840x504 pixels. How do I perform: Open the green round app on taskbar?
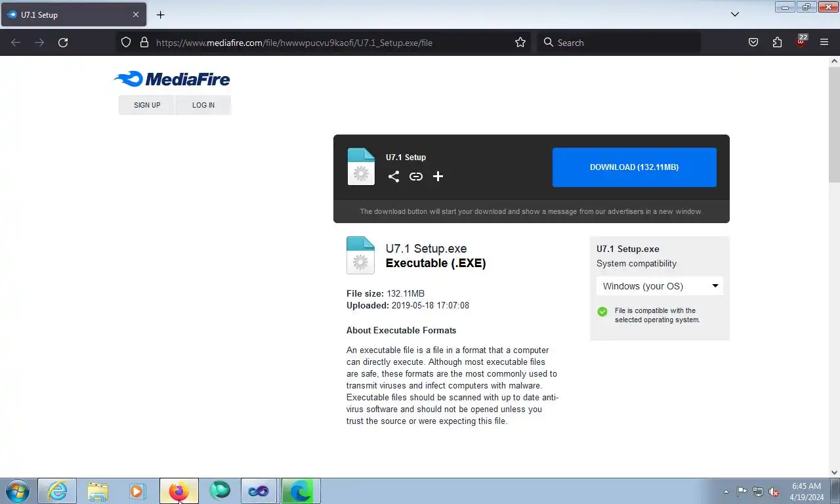[219, 491]
